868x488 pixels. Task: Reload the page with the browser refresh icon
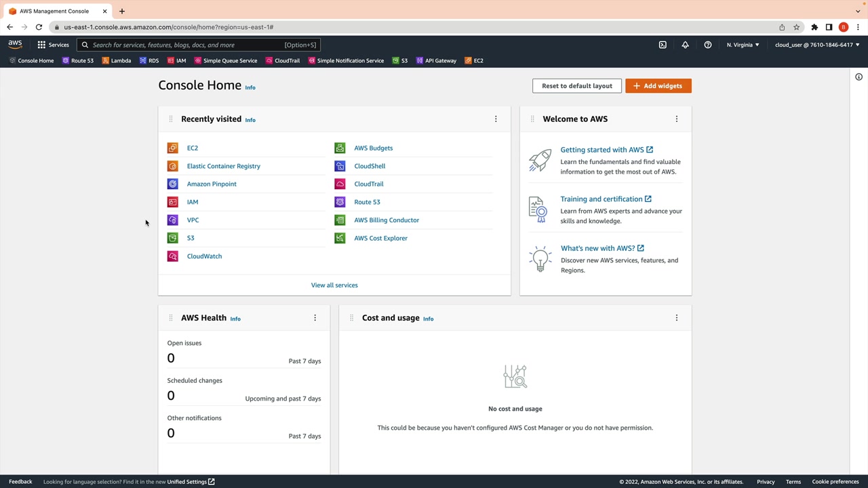click(39, 27)
